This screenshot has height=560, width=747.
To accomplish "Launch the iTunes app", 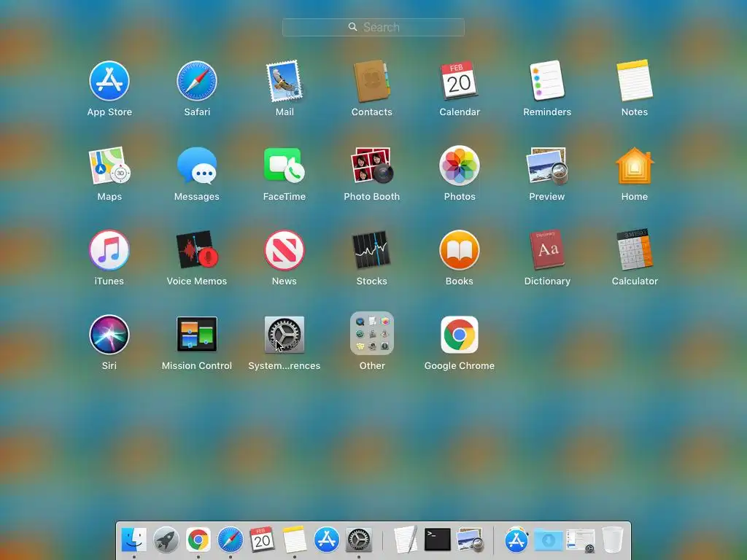I will (x=109, y=251).
